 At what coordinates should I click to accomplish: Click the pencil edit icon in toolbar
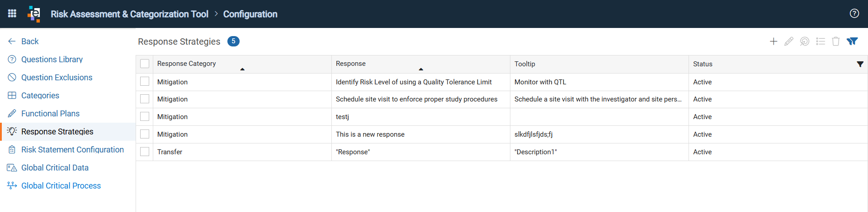[x=789, y=41]
